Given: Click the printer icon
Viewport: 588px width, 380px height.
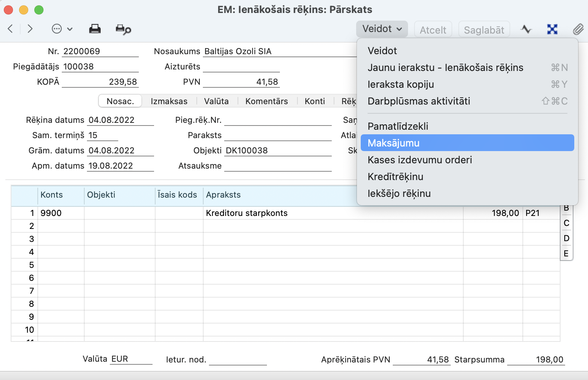Looking at the screenshot, I should tap(95, 29).
